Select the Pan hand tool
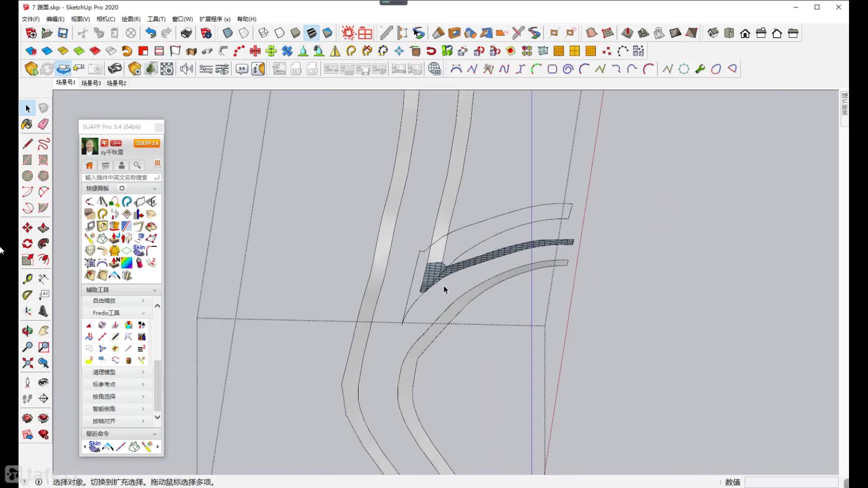The image size is (868, 488). click(x=43, y=331)
